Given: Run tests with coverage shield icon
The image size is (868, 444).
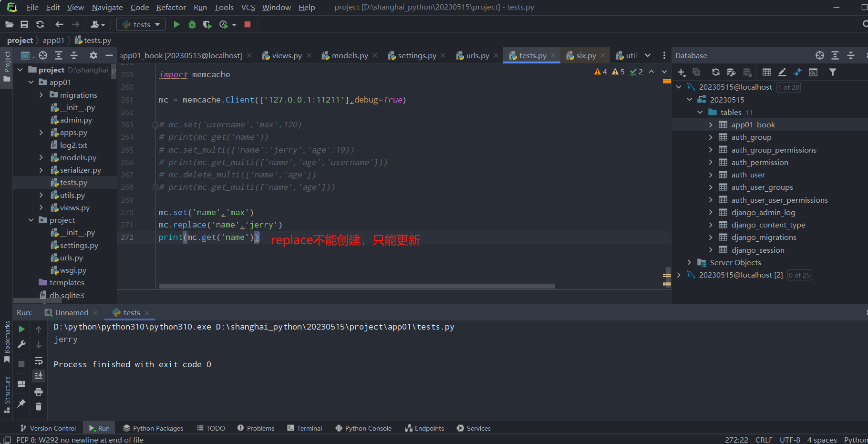Looking at the screenshot, I should pos(207,24).
